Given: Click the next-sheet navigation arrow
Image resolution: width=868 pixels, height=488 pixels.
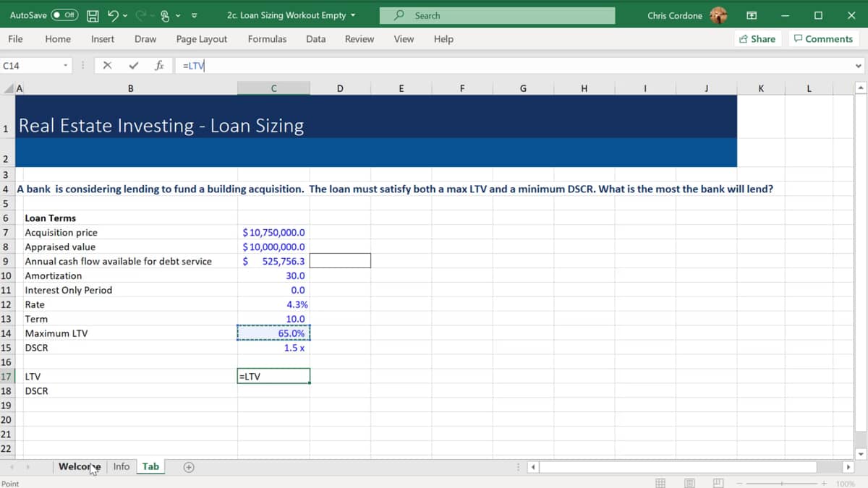Looking at the screenshot, I should coord(30,467).
